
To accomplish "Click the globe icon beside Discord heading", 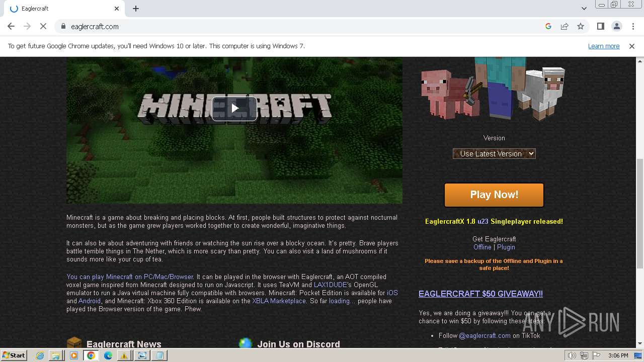I will tap(246, 343).
